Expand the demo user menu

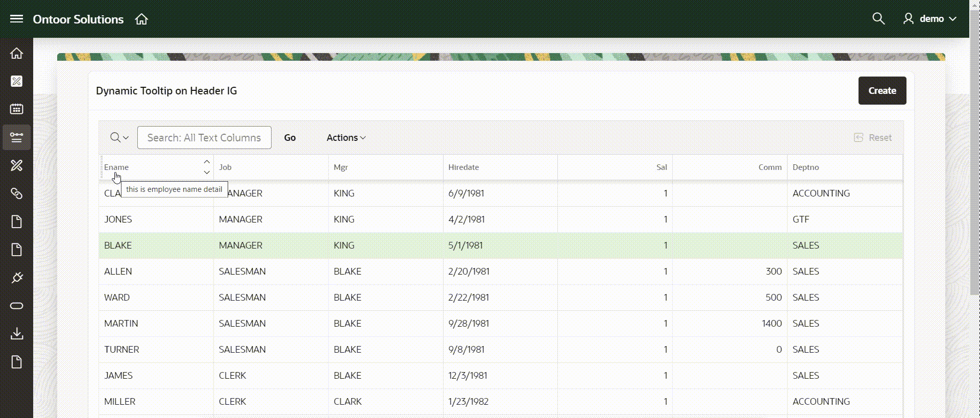pos(930,19)
